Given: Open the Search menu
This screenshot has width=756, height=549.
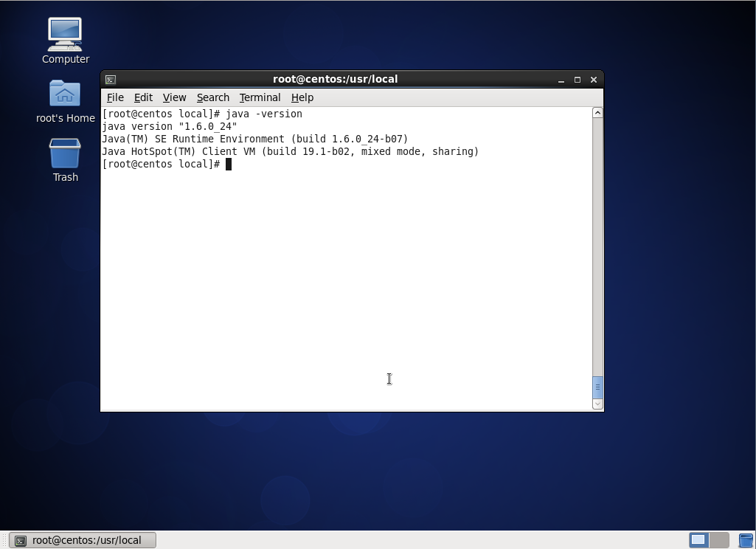Looking at the screenshot, I should pyautogui.click(x=212, y=97).
